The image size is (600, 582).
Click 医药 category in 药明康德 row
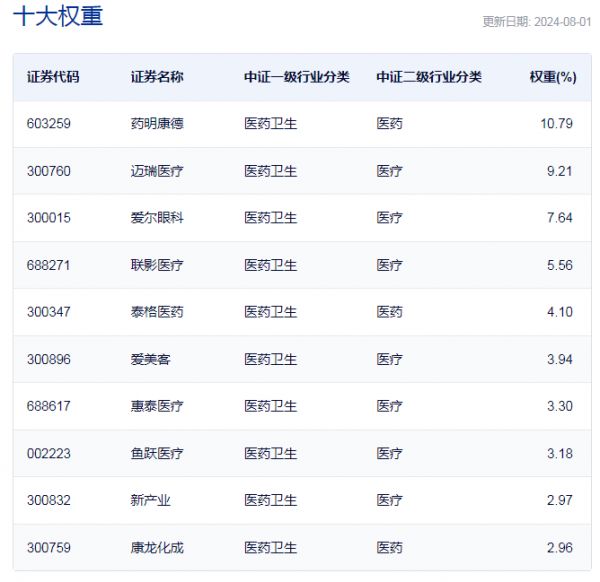389,124
